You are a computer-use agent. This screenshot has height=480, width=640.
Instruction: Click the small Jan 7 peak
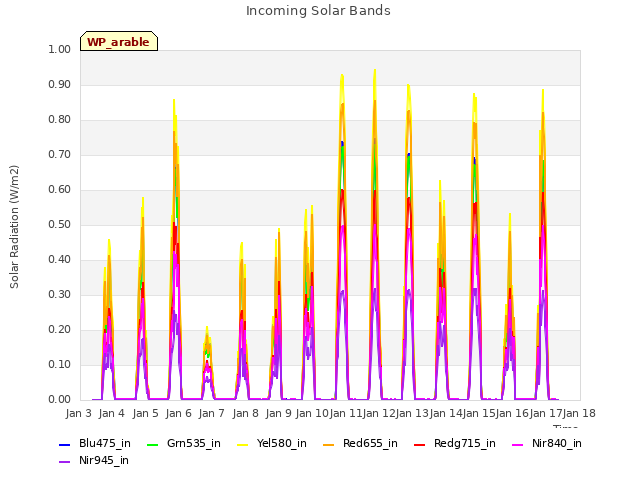tap(207, 327)
